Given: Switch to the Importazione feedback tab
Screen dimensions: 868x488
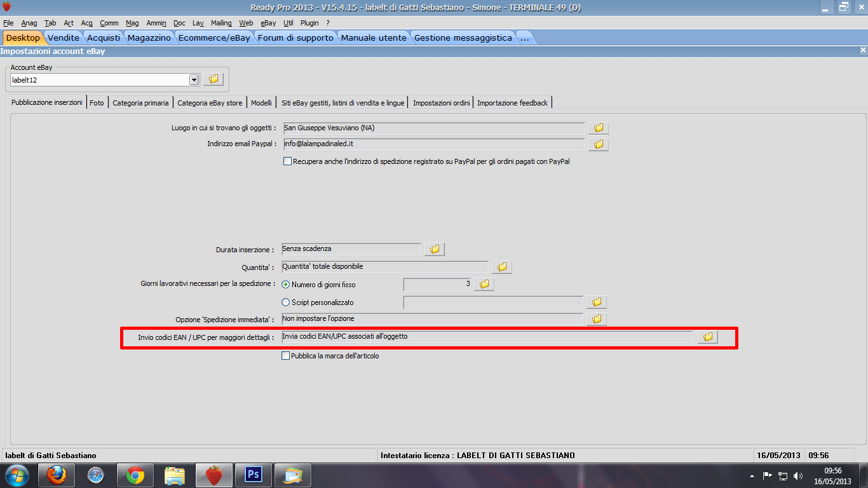Looking at the screenshot, I should pos(512,102).
